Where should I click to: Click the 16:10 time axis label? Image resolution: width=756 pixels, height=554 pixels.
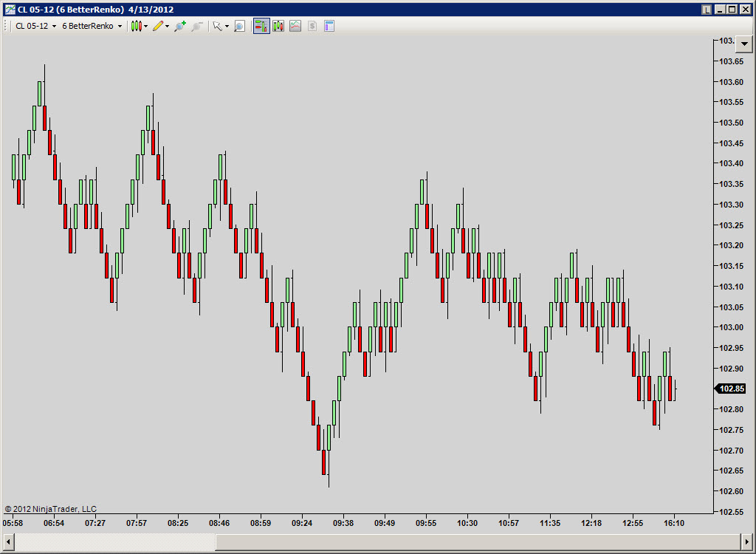point(674,523)
